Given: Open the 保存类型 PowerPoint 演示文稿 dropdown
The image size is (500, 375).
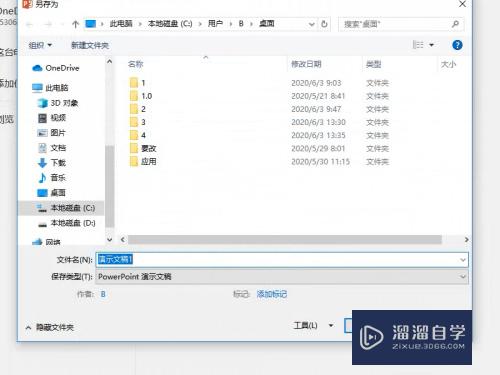Looking at the screenshot, I should tap(282, 277).
